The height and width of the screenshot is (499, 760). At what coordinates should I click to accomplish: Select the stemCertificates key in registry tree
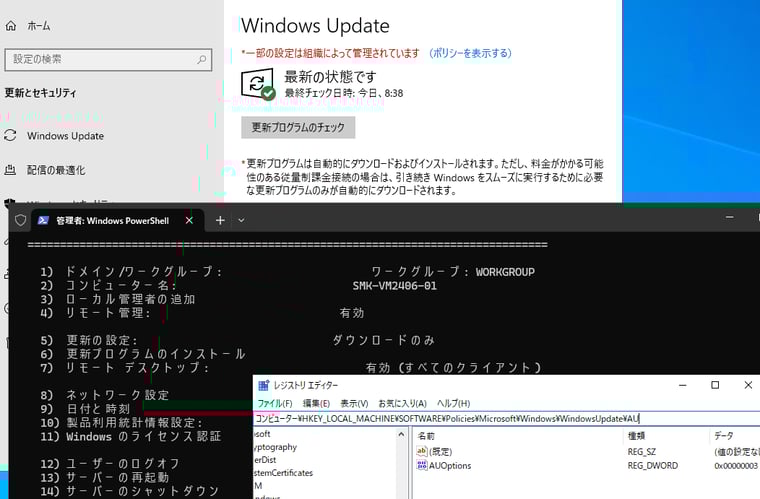pos(284,473)
